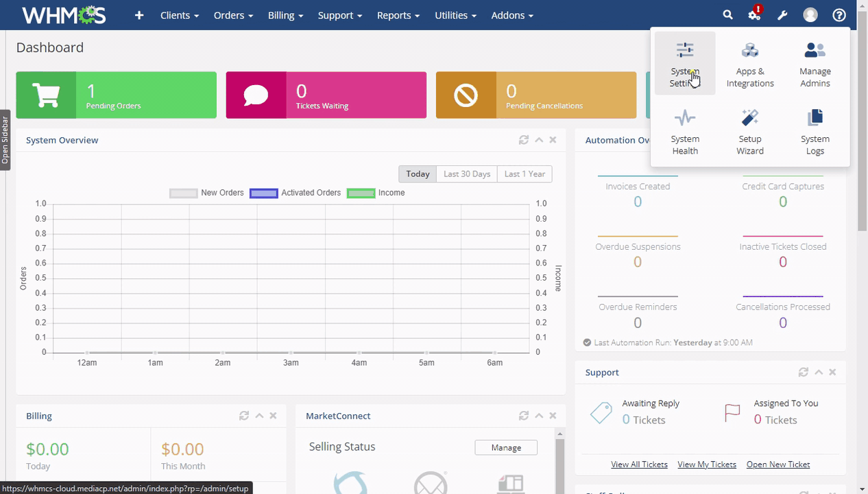Show Last 30 Days chart range
The width and height of the screenshot is (868, 494).
point(467,174)
